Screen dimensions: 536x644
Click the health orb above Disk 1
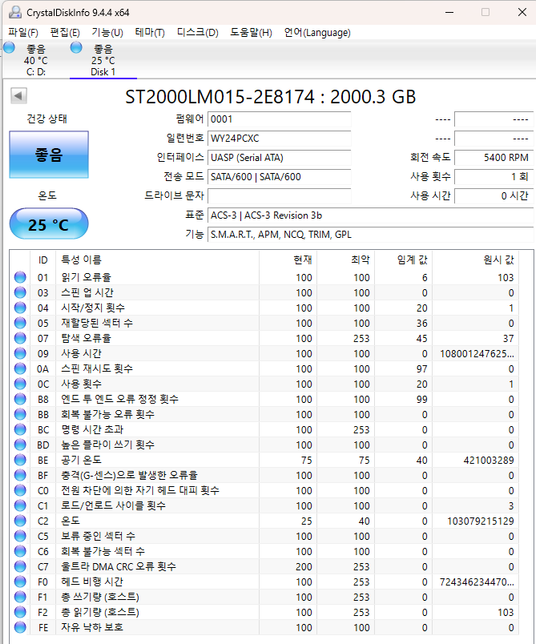(x=76, y=48)
